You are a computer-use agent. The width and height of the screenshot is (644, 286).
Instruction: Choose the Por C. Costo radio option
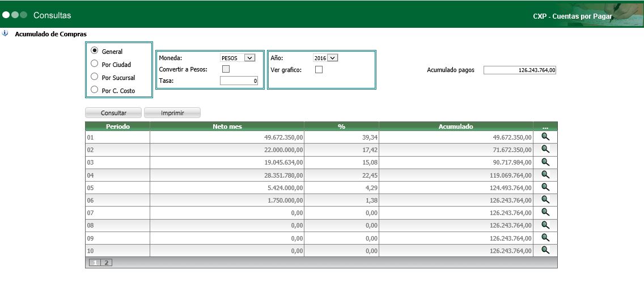95,90
